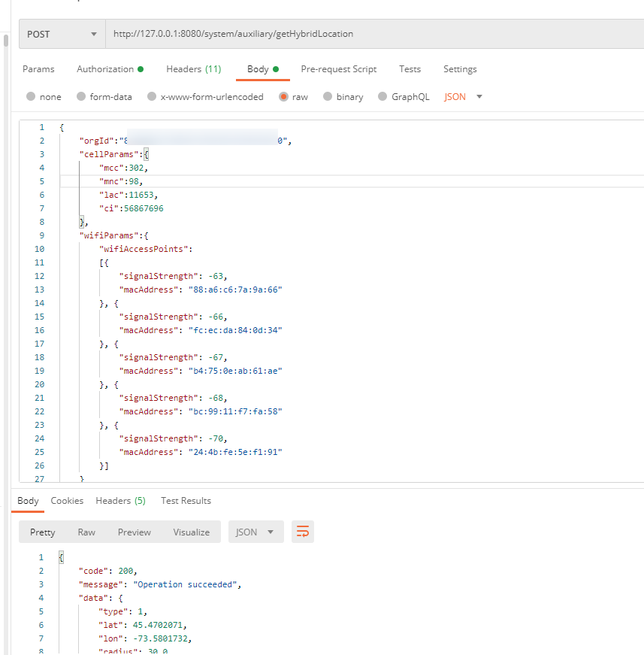Go to Pre-request Script tab
The width and height of the screenshot is (644, 655).
(338, 69)
